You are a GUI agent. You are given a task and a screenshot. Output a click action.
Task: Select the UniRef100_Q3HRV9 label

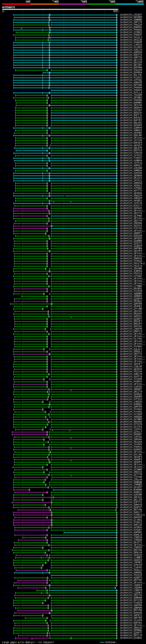pyautogui.click(x=131, y=128)
